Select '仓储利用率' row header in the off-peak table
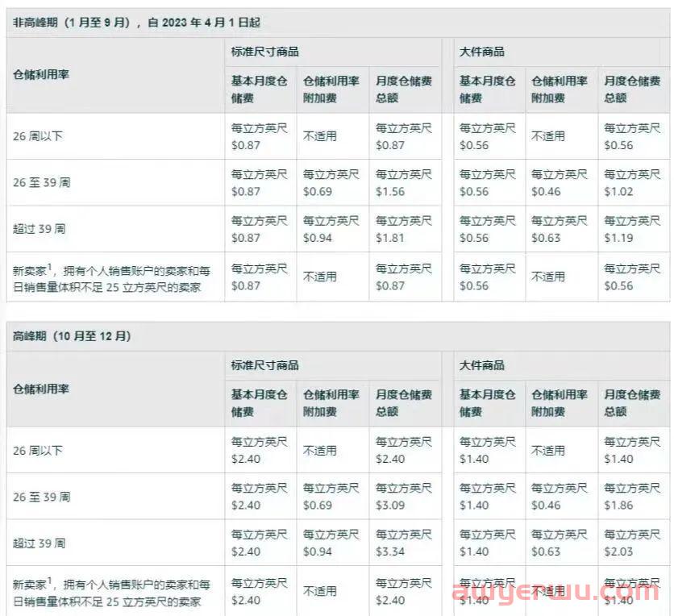This screenshot has height=616, width=674. pos(41,75)
